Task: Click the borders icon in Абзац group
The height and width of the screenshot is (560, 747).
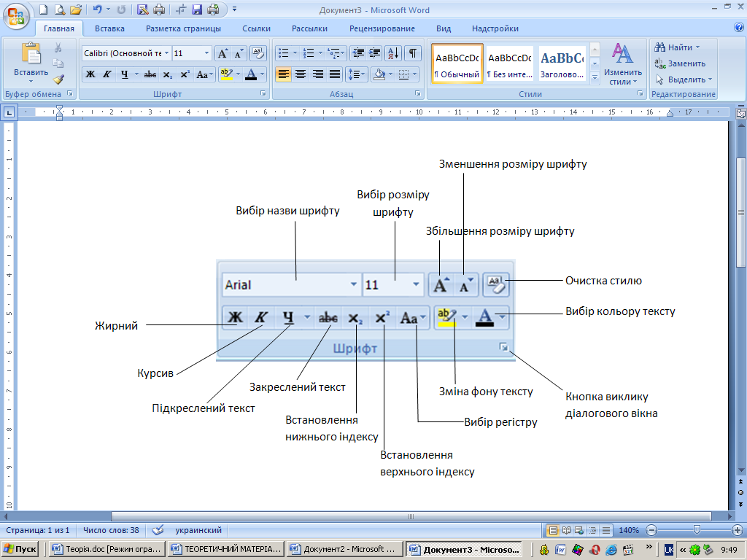Action: (x=403, y=74)
